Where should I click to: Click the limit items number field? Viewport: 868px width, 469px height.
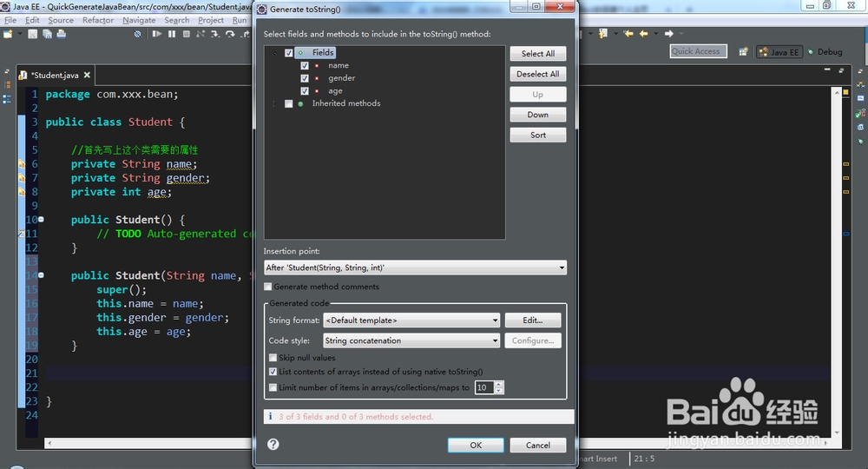click(x=484, y=387)
